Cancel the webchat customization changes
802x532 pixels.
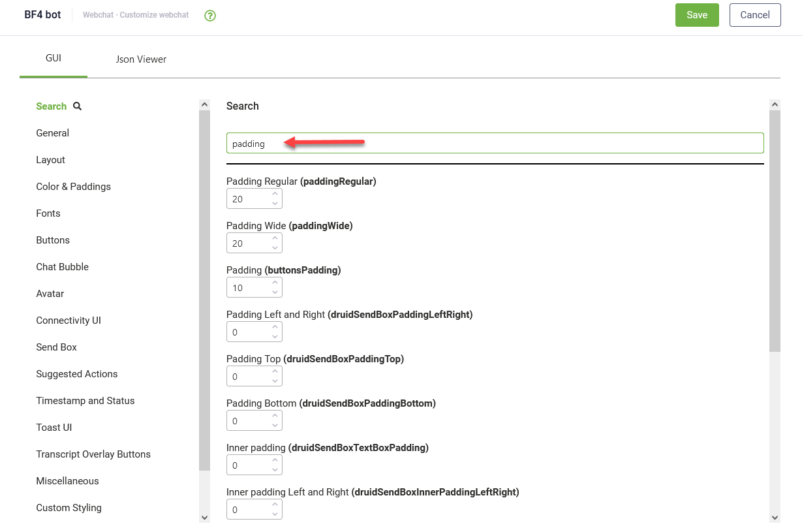coord(755,14)
